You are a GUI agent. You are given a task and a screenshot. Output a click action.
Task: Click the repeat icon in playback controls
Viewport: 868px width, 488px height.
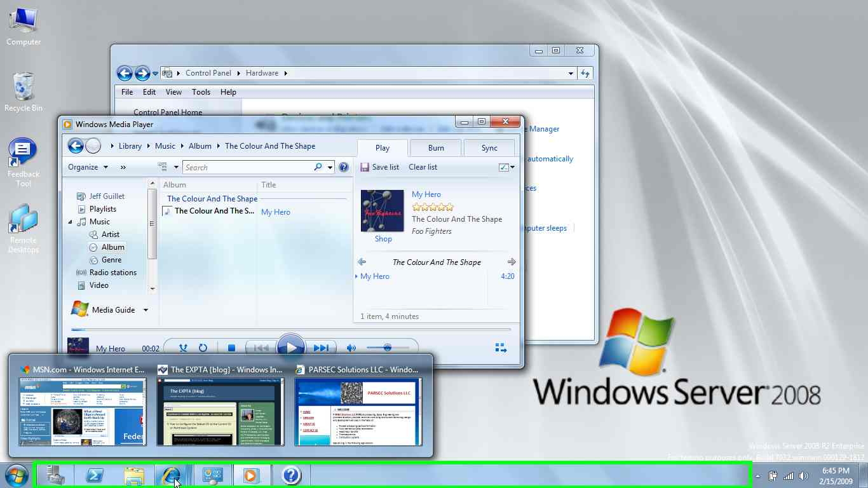203,348
